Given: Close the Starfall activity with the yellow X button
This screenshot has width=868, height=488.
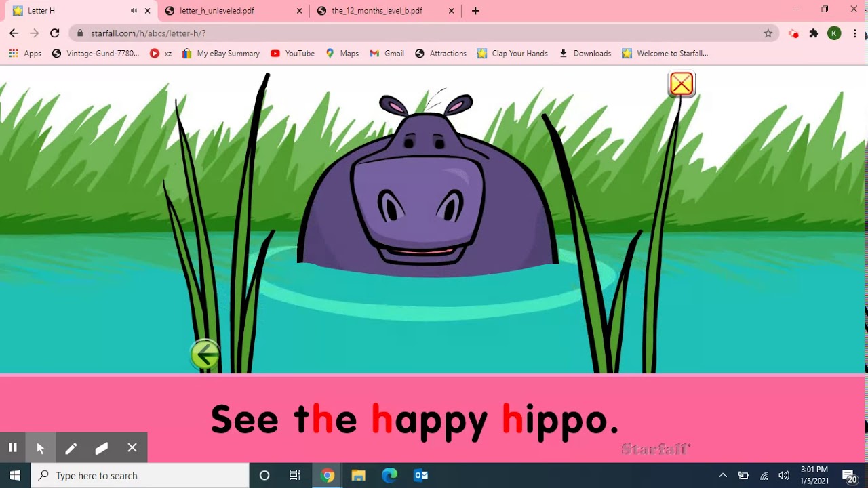Looking at the screenshot, I should pos(682,84).
